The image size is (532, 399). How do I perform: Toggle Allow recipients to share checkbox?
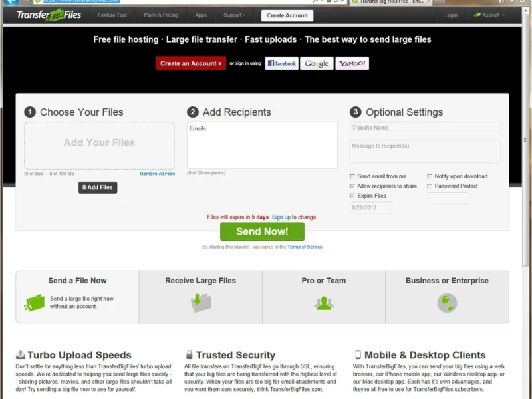(x=352, y=186)
